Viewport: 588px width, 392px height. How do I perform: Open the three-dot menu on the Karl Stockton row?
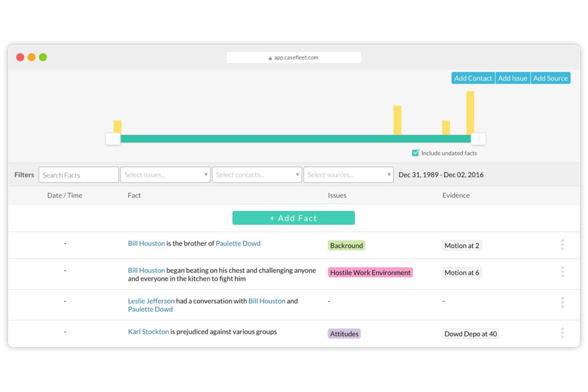tap(563, 334)
